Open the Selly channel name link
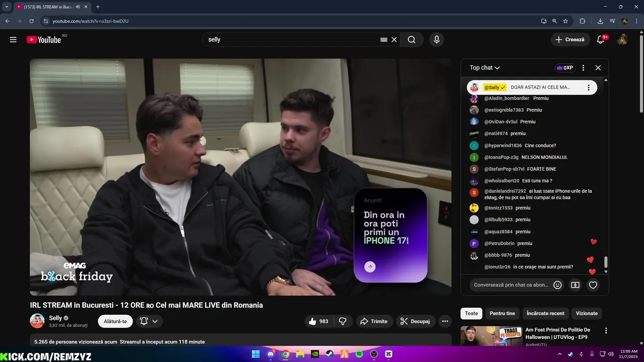The height and width of the screenshot is (362, 644). click(x=55, y=318)
